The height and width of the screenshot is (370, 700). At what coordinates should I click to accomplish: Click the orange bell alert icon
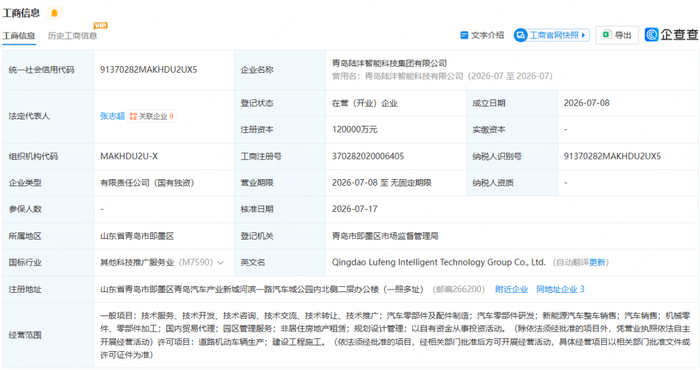[54, 13]
